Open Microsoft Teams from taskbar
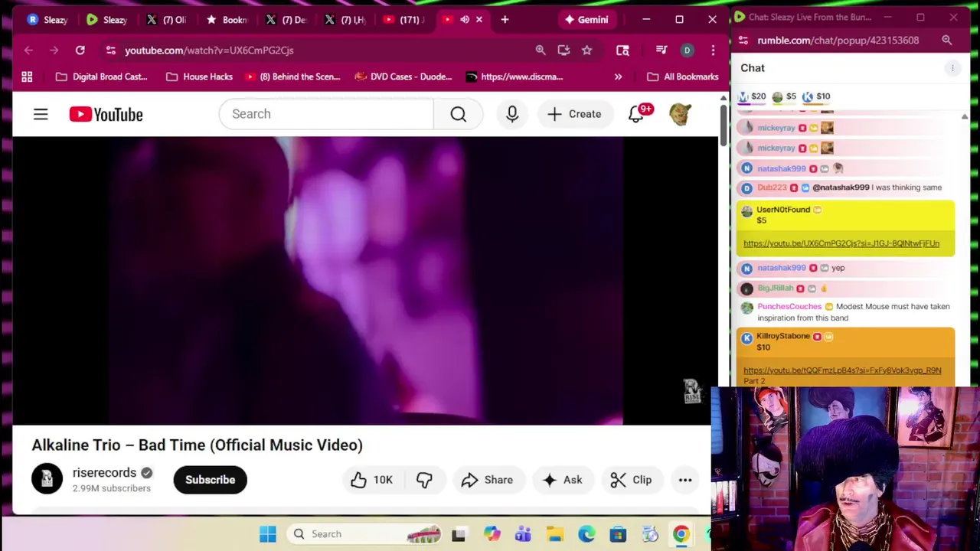The width and height of the screenshot is (980, 551). tap(523, 533)
